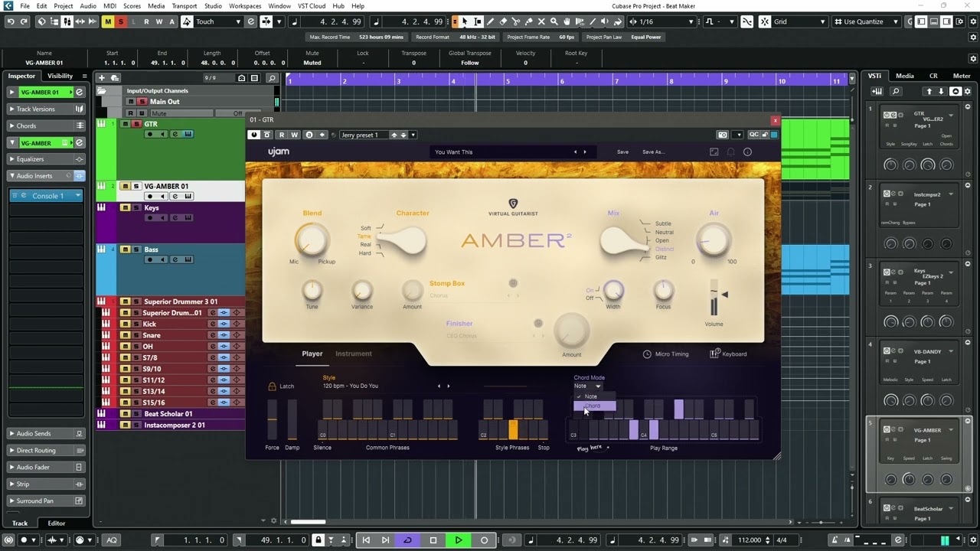Click the Stop button in transport bar

[x=433, y=540]
